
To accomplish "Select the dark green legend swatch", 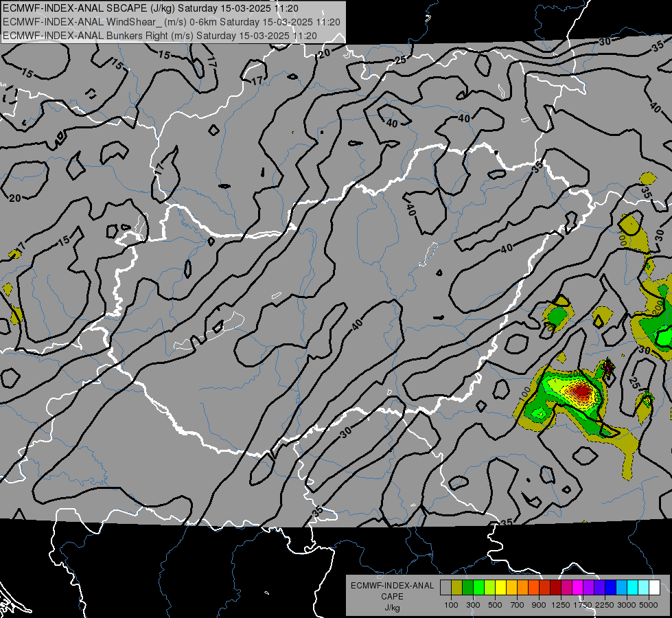I will 467,587.
